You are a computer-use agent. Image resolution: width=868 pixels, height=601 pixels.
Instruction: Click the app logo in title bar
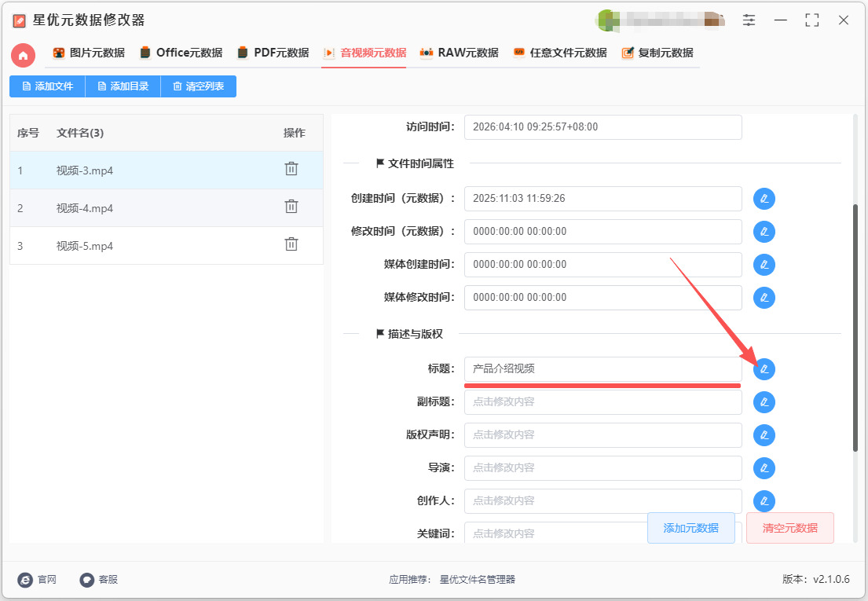[x=19, y=21]
